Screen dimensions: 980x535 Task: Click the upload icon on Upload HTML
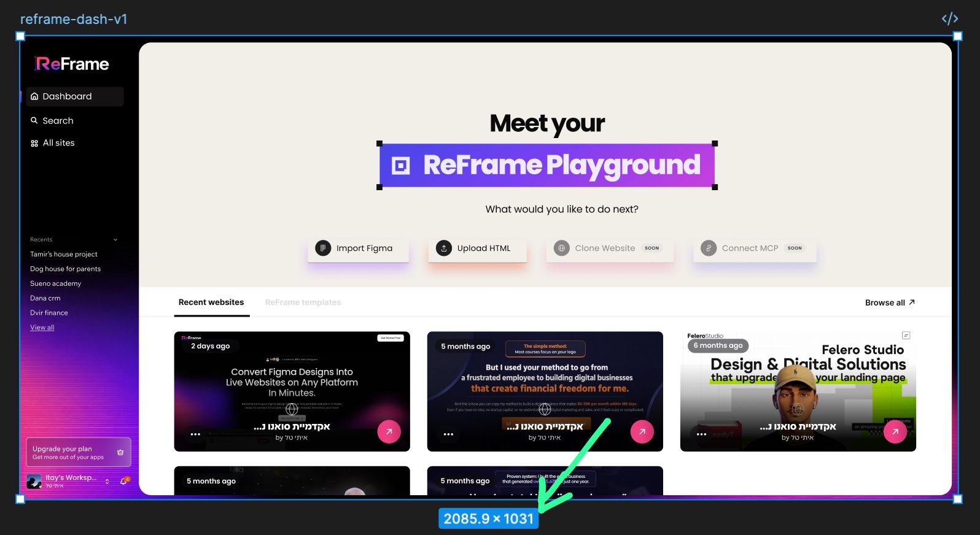pos(444,248)
